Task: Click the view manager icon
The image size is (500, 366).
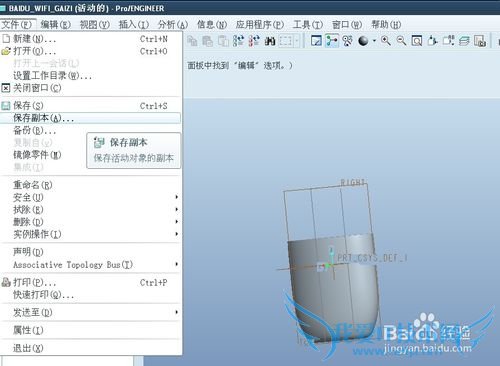Action: tap(480, 41)
